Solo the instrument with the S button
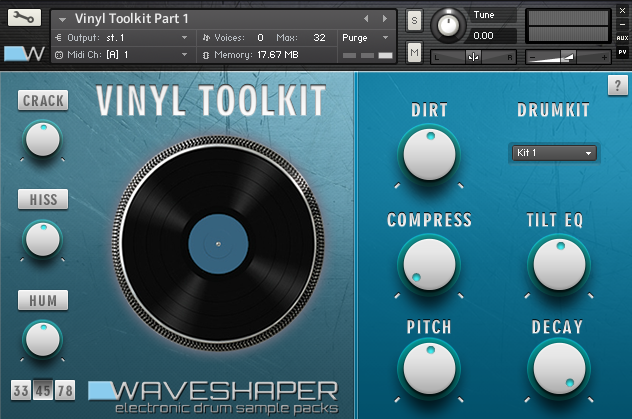 click(414, 21)
